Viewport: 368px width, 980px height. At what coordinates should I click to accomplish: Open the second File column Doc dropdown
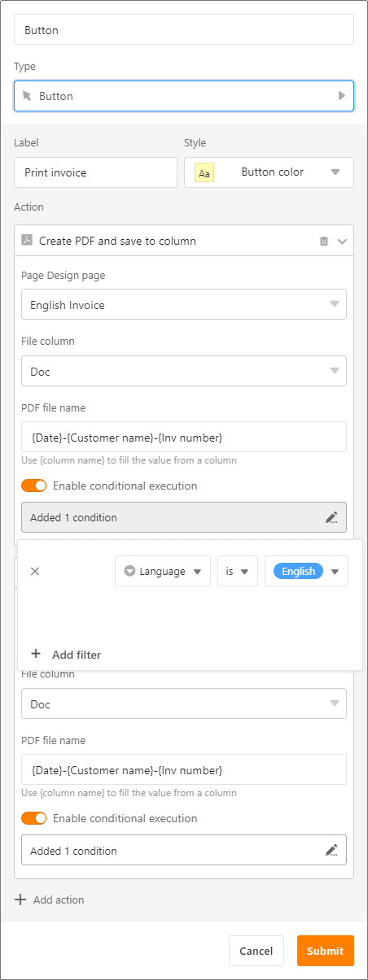[184, 704]
